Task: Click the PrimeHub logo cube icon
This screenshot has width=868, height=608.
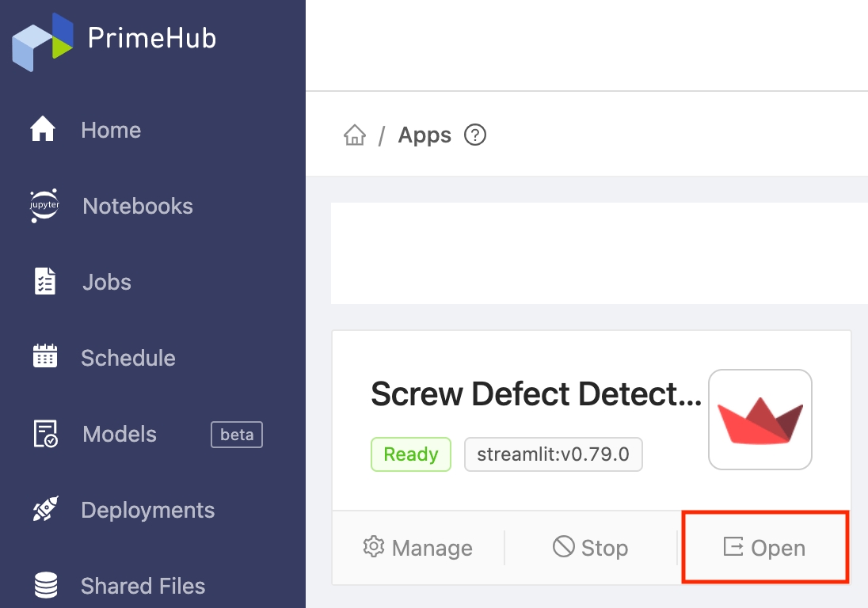Action: (x=43, y=42)
